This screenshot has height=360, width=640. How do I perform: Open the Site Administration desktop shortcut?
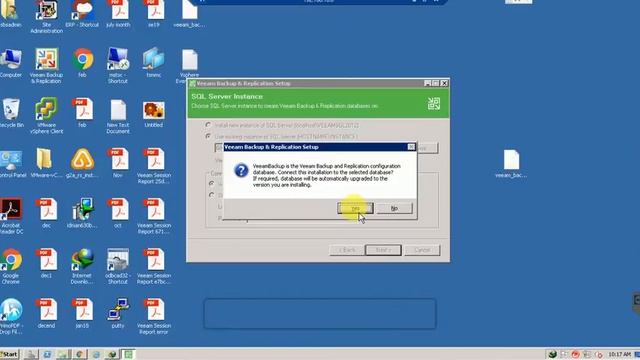click(x=47, y=16)
